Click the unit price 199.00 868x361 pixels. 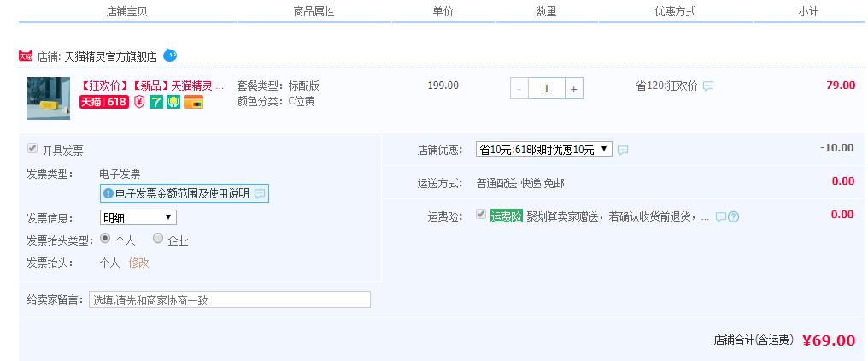coord(443,86)
